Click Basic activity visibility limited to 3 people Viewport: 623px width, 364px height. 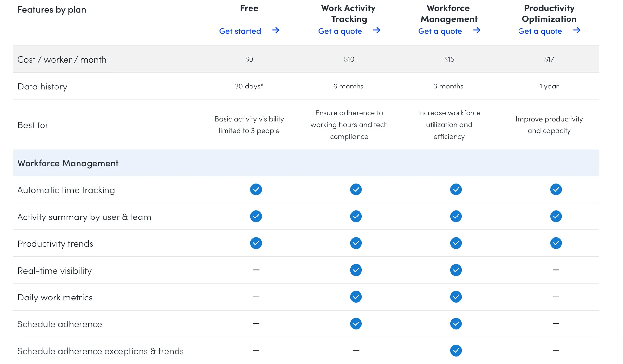click(249, 125)
